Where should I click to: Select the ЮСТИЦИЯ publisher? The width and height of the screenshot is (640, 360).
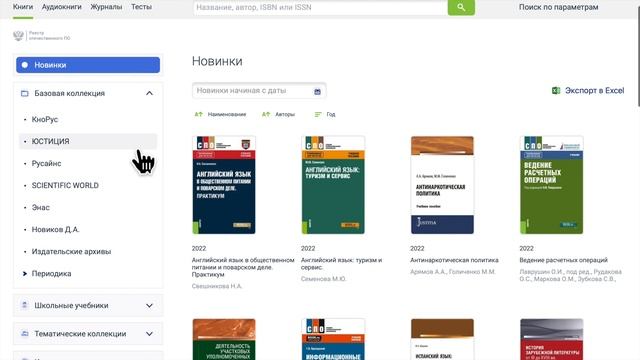pos(88,141)
